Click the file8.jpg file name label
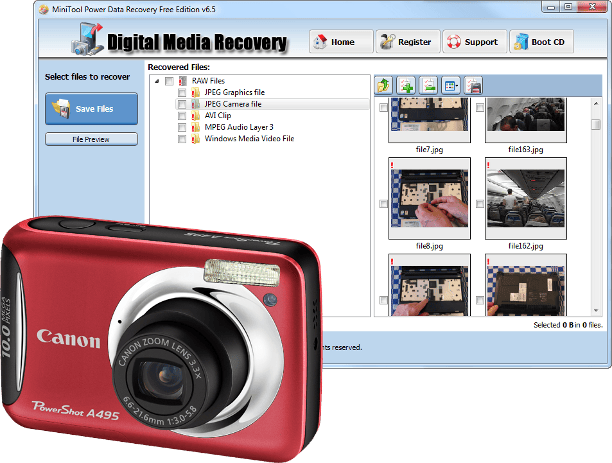This screenshot has width=612, height=463. [429, 246]
